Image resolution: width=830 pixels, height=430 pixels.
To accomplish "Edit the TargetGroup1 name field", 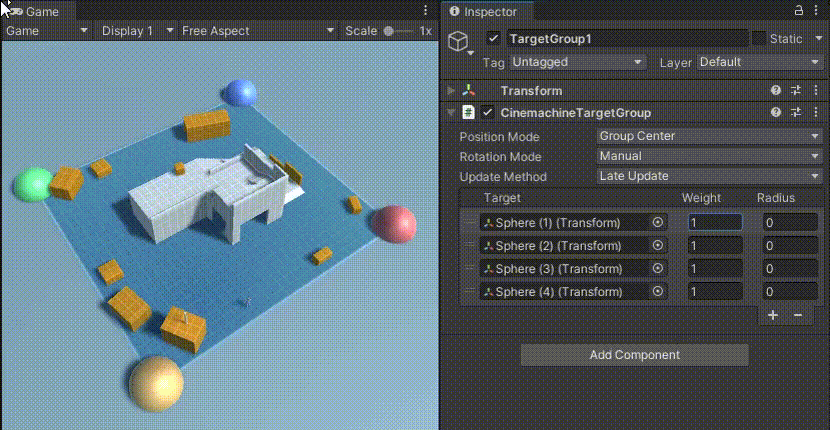I will pos(628,39).
